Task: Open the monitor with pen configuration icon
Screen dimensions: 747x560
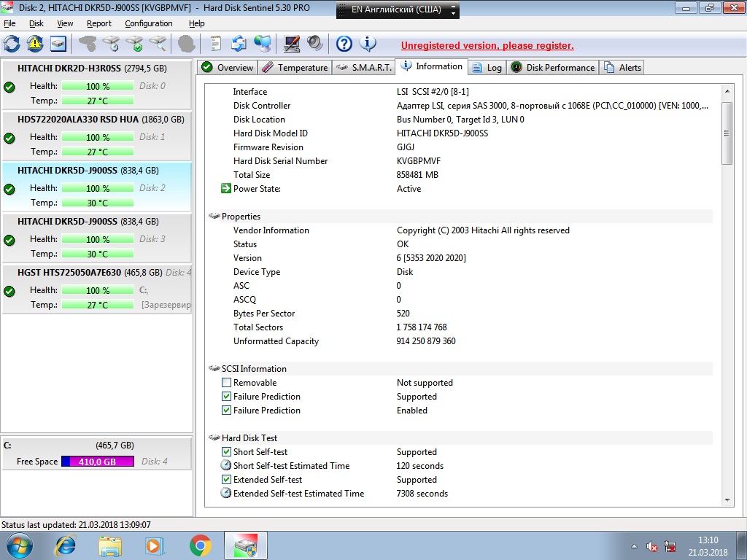Action: click(x=291, y=44)
